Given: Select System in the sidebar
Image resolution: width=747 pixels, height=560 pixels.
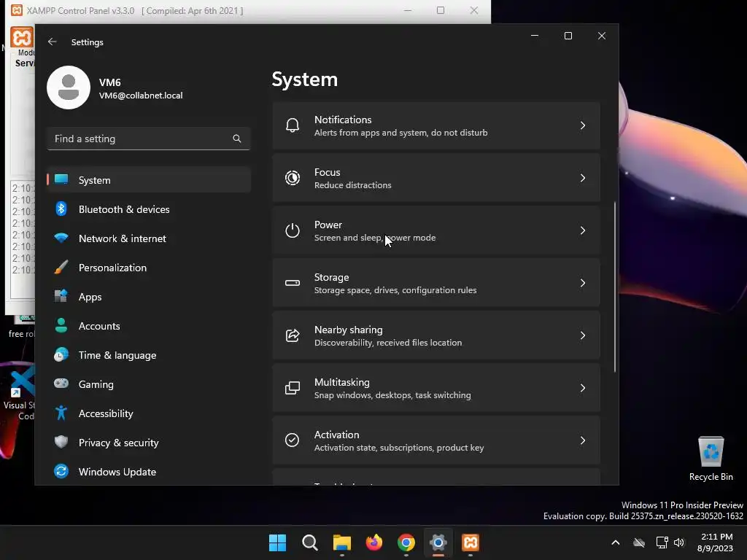Looking at the screenshot, I should click(x=149, y=180).
